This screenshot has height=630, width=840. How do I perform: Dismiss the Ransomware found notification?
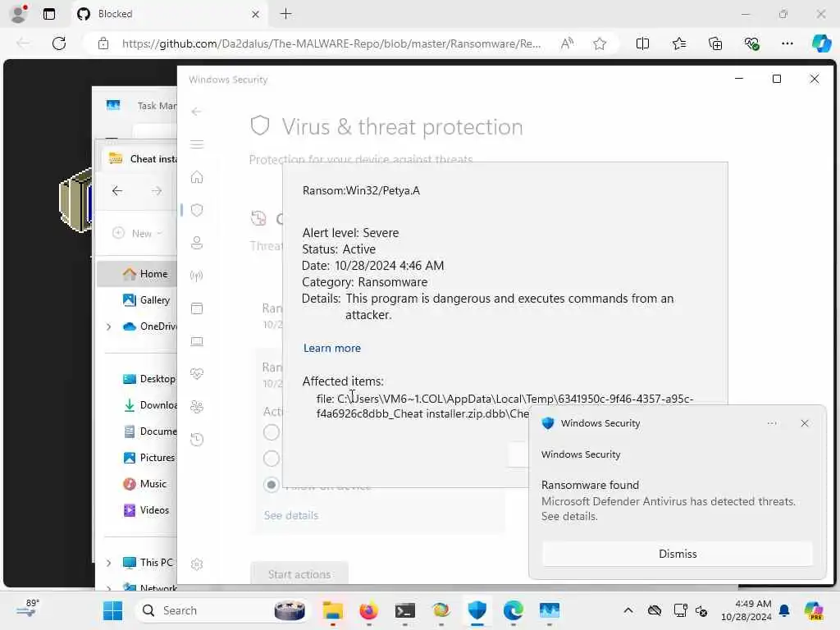click(x=677, y=554)
